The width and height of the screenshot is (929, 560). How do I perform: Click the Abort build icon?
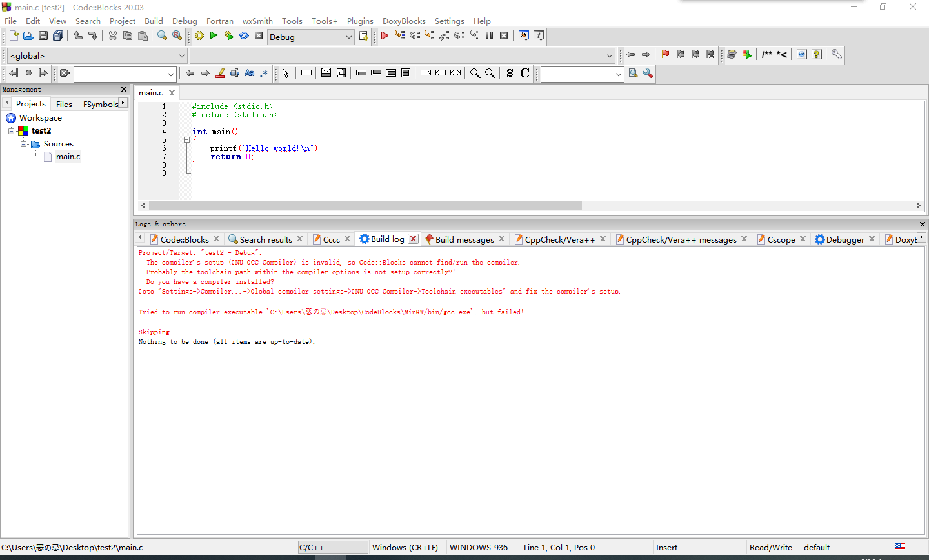tap(259, 36)
